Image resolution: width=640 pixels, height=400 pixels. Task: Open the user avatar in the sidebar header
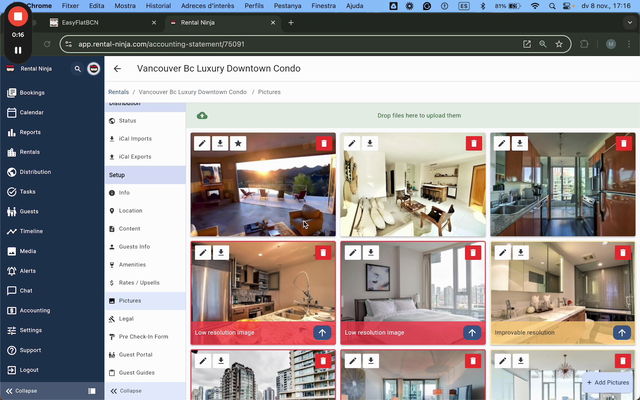pyautogui.click(x=93, y=69)
